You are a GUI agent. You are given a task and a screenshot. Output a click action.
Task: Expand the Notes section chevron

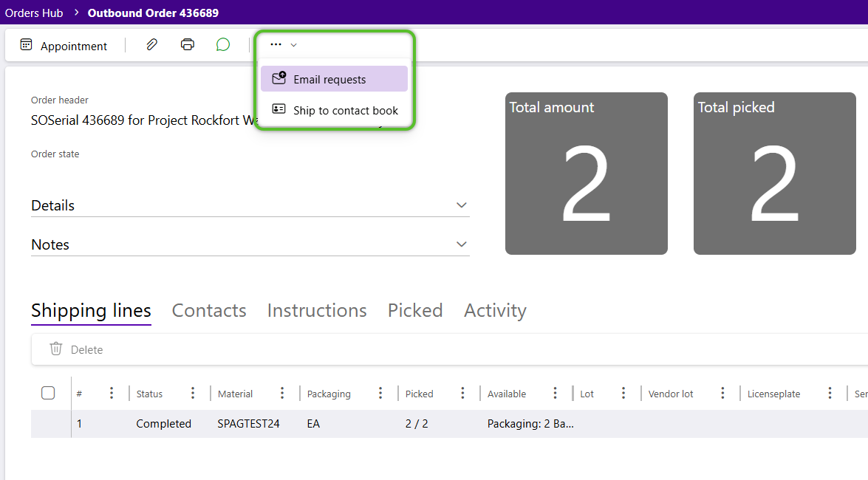pos(462,244)
